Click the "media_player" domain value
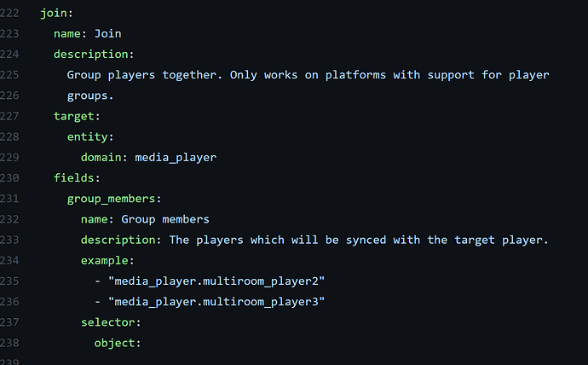The height and width of the screenshot is (365, 588). click(176, 157)
